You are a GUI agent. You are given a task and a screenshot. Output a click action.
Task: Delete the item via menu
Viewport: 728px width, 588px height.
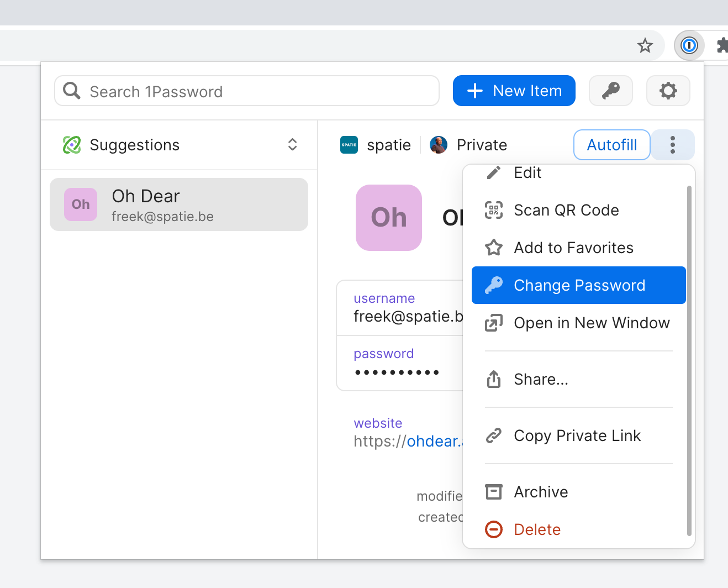tap(579, 529)
